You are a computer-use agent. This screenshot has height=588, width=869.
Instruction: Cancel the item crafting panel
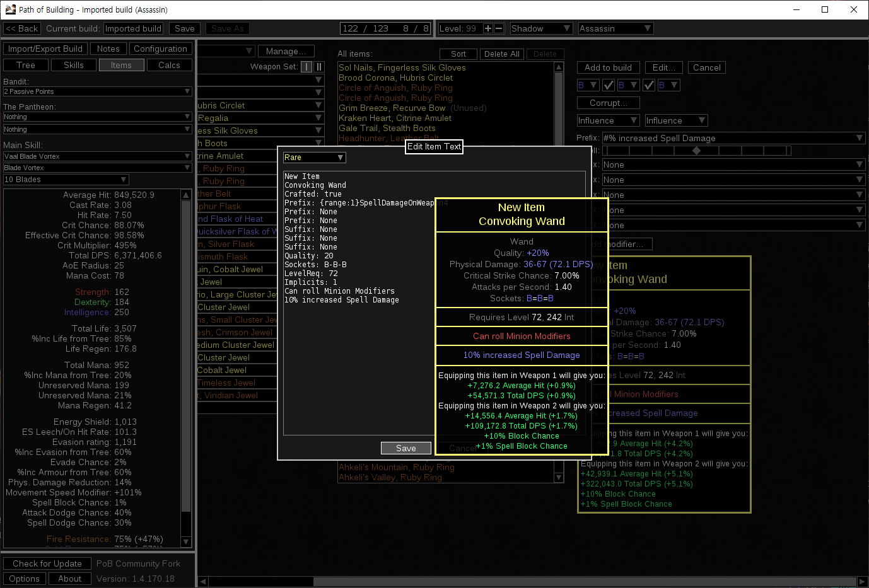coord(707,67)
